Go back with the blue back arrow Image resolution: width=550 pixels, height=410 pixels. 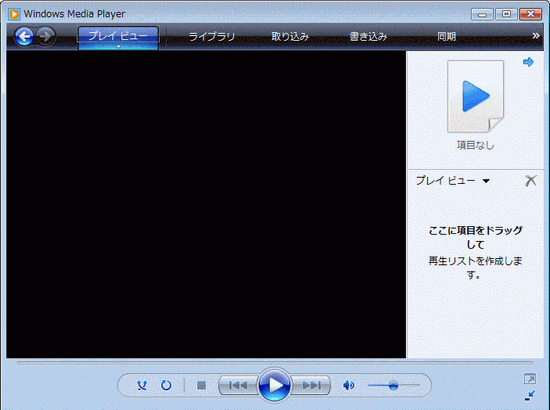tap(24, 36)
